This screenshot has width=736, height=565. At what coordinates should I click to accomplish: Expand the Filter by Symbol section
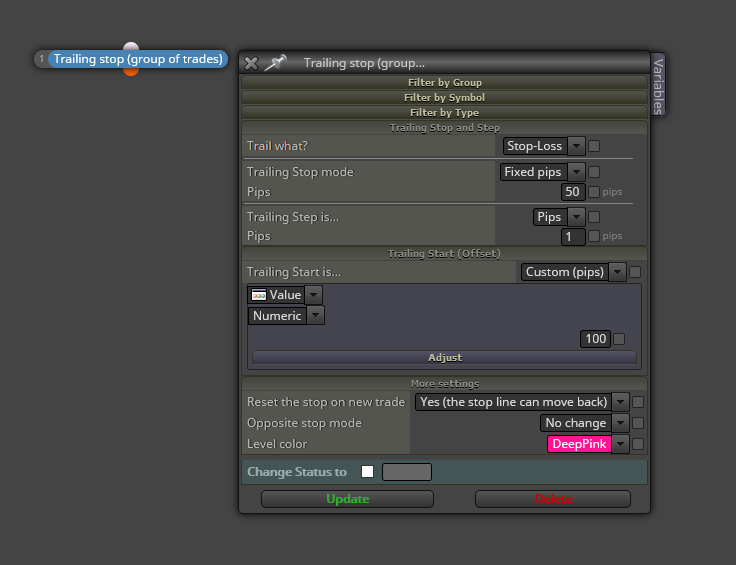point(445,98)
